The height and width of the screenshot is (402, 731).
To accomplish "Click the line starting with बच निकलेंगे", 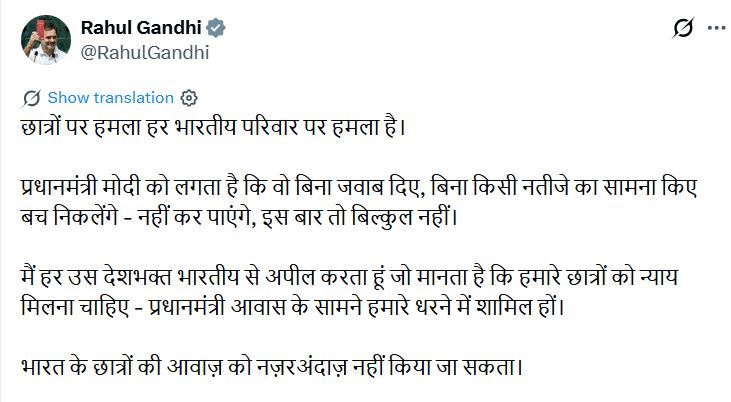I will point(240,217).
